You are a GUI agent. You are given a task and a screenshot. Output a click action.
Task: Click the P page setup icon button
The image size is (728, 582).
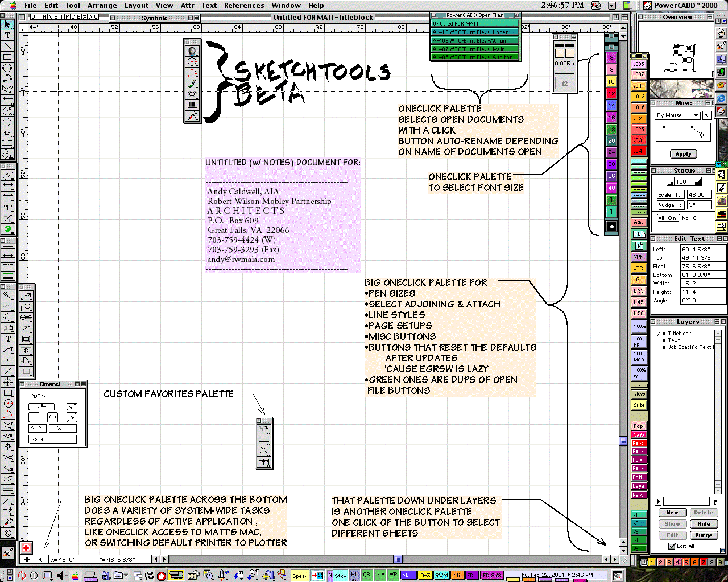coord(639,246)
